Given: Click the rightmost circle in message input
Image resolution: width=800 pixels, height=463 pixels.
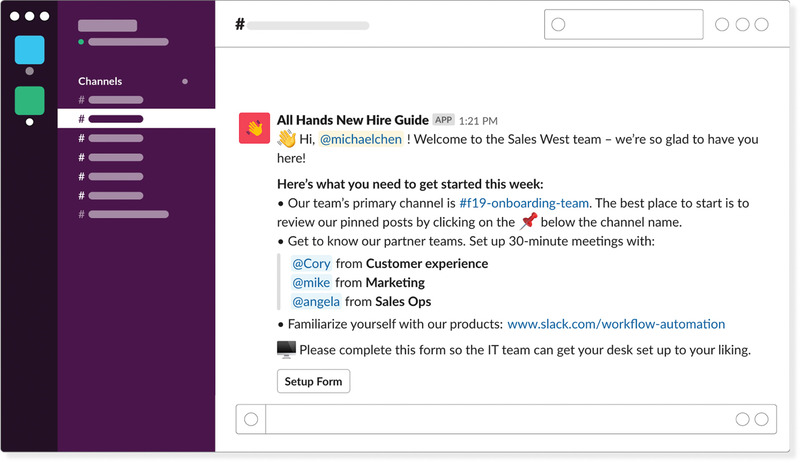Looking at the screenshot, I should click(762, 419).
